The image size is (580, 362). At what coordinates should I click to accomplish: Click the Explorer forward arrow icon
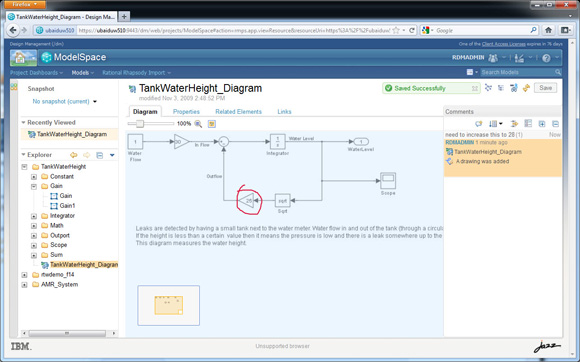pos(87,155)
